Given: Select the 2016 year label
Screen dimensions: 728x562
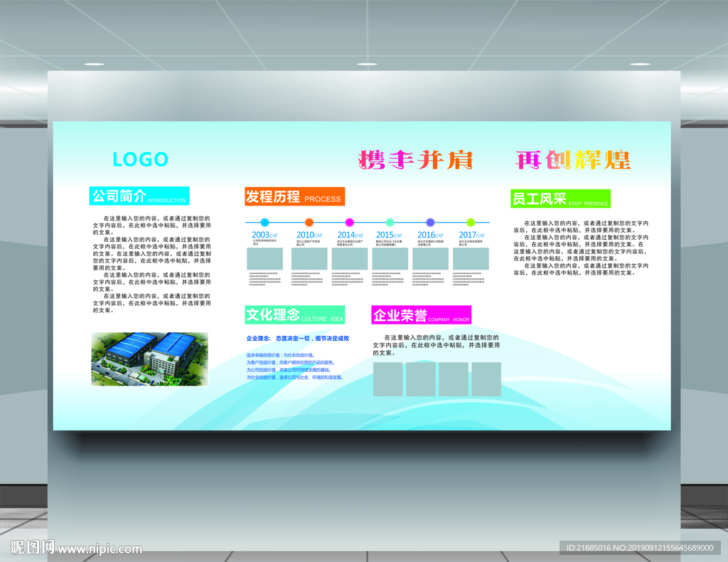Looking at the screenshot, I should tap(430, 235).
